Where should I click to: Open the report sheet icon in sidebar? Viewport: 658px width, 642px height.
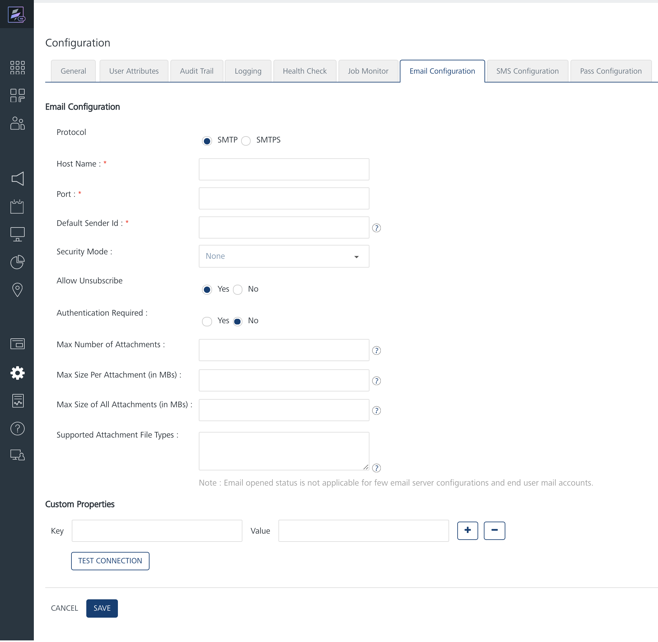pyautogui.click(x=17, y=401)
